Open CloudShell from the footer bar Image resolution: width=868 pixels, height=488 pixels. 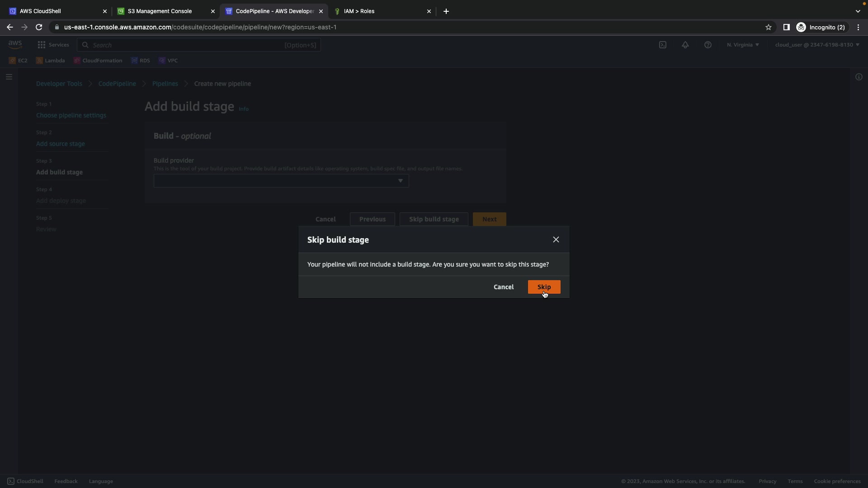click(25, 481)
